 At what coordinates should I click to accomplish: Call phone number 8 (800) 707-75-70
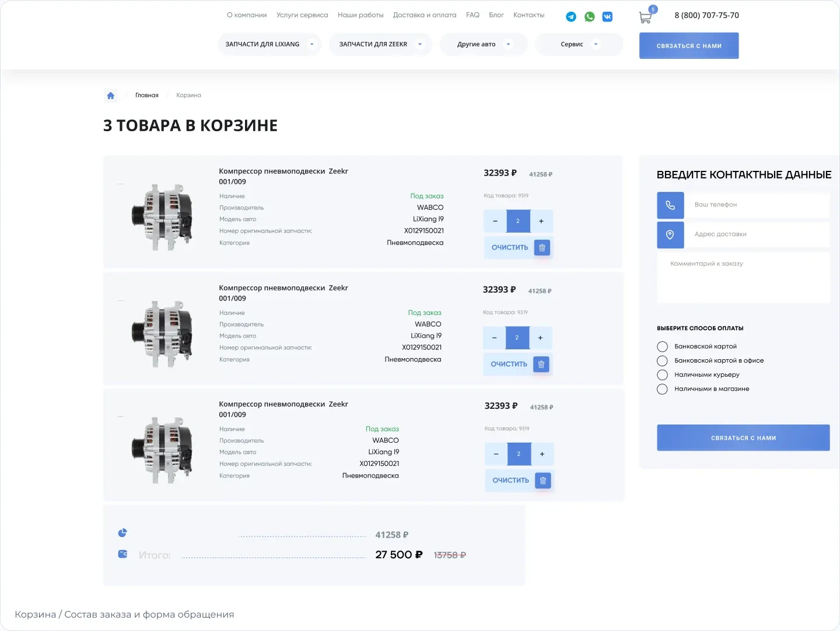[x=706, y=16]
